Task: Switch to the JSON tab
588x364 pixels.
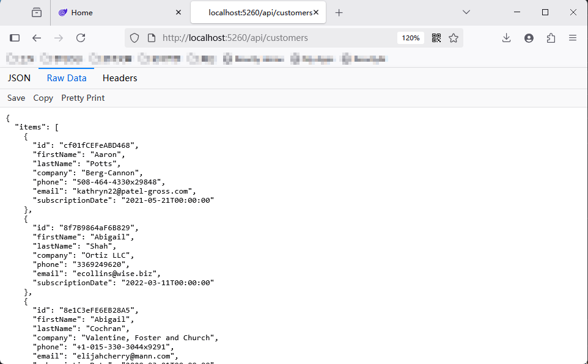Action: (x=19, y=78)
